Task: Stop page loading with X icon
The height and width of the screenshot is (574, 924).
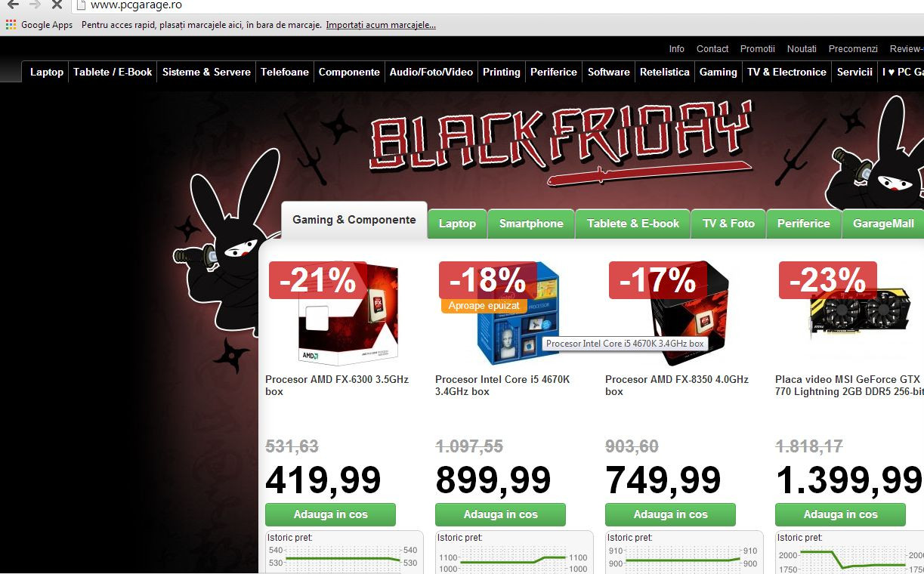Action: (57, 5)
